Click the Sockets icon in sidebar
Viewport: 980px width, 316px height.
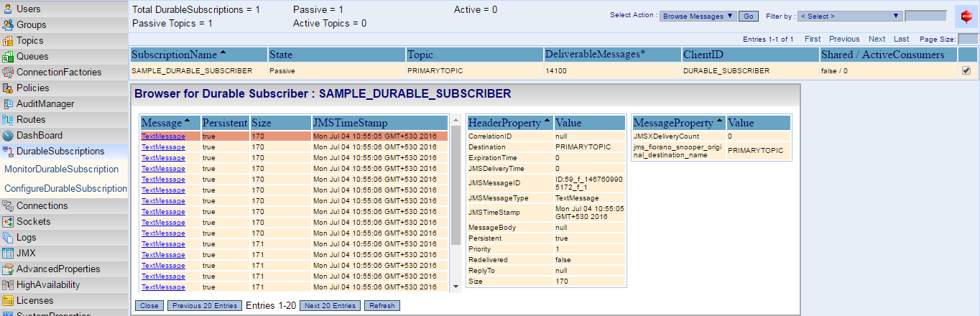coord(8,222)
